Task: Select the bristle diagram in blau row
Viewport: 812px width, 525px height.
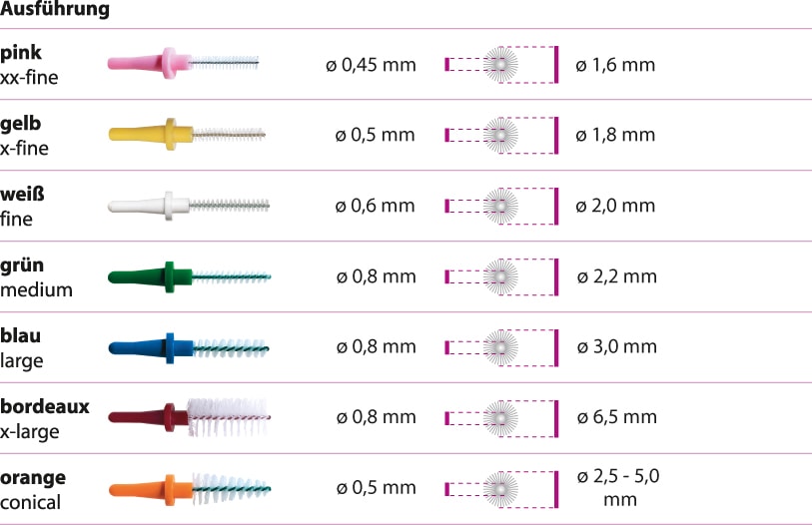Action: coord(501,347)
